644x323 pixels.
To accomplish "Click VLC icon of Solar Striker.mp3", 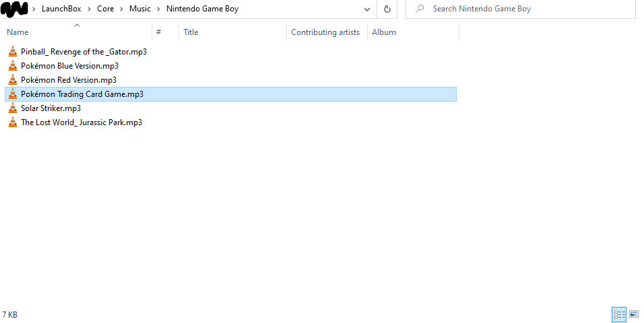I will [x=13, y=108].
